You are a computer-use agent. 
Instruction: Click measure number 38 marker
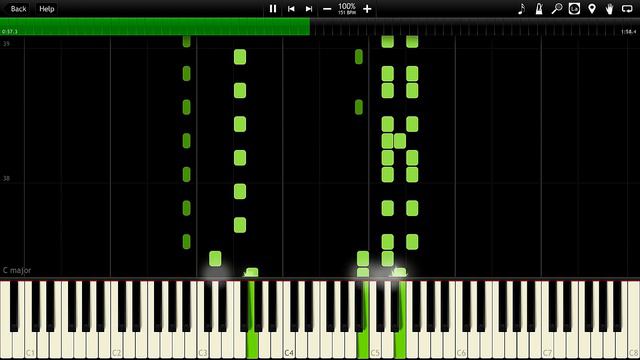point(6,178)
